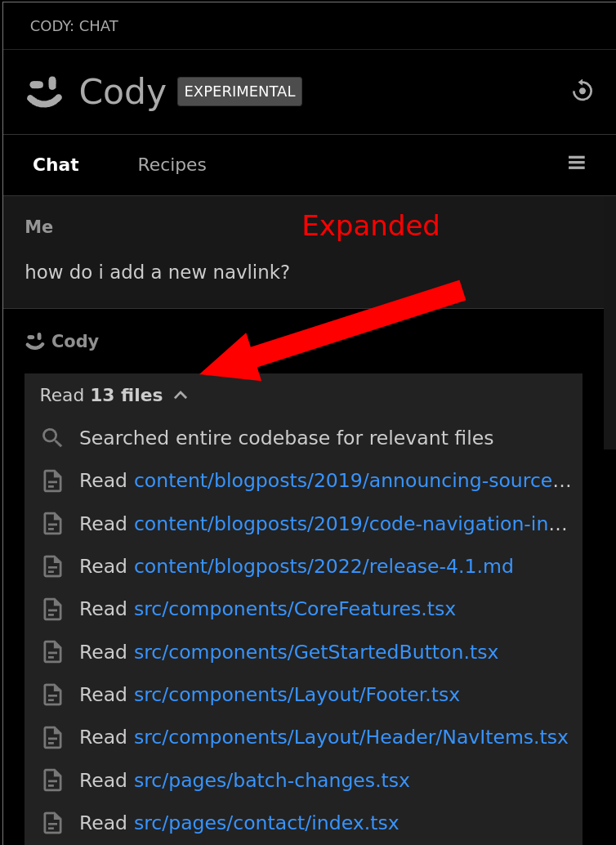Switch to the Recipes tab
This screenshot has width=616, height=845.
coord(172,164)
